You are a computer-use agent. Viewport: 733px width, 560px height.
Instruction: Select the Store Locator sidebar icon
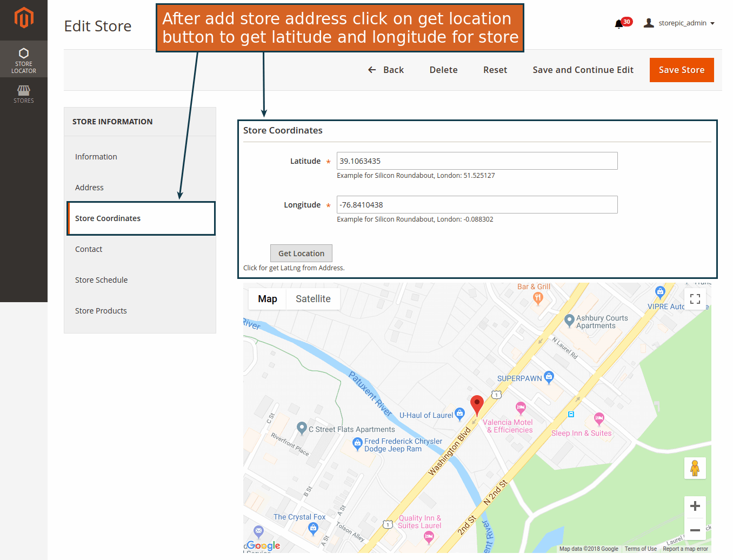pos(23,58)
